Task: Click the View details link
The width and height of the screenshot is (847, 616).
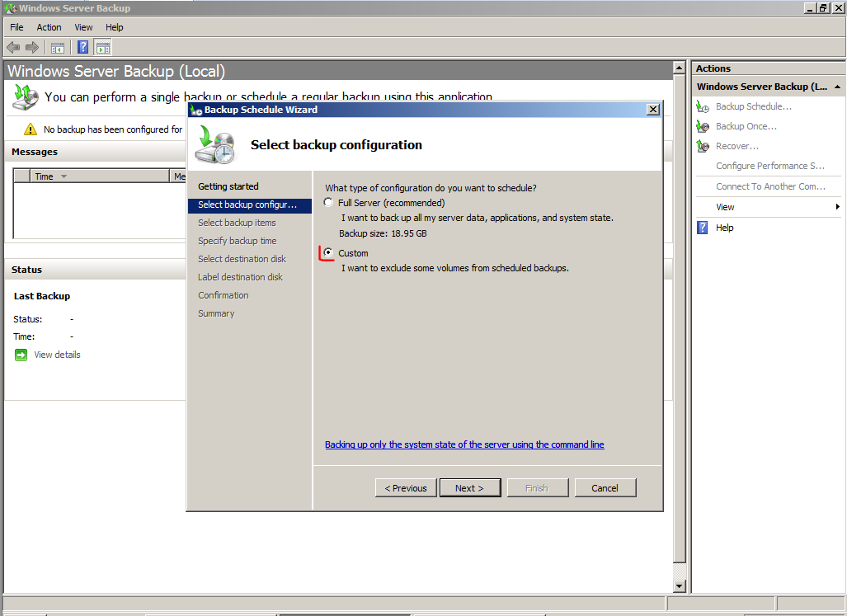Action: click(57, 355)
